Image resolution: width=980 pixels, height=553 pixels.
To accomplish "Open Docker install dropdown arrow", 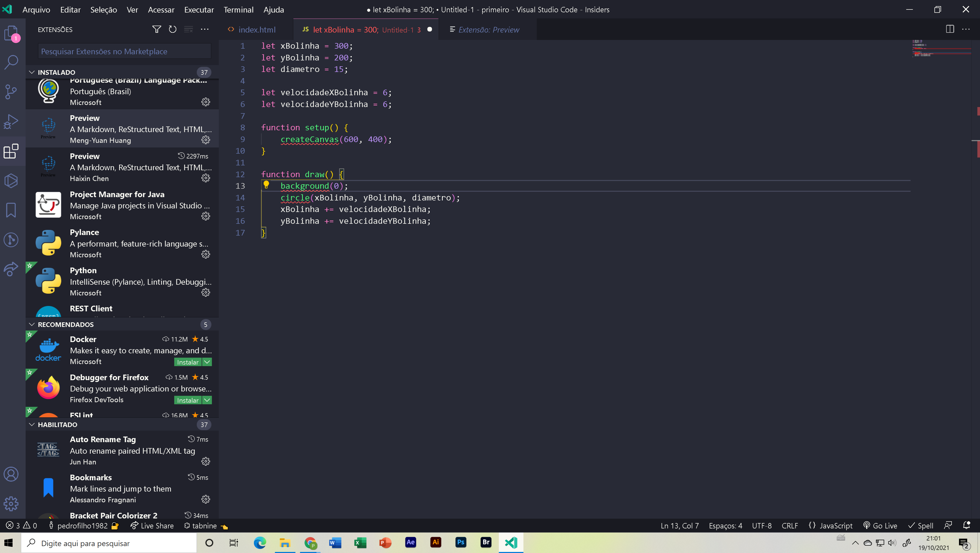I will (207, 362).
